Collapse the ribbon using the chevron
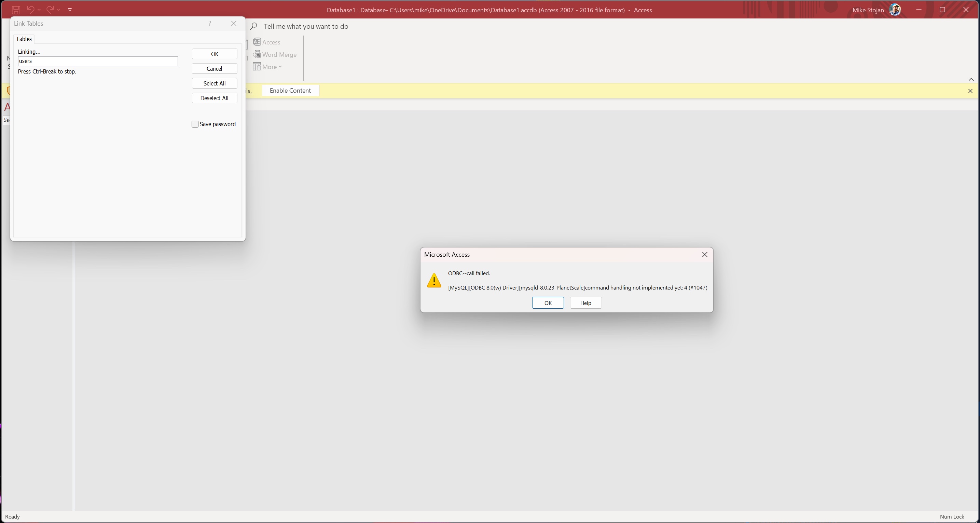This screenshot has height=523, width=980. [971, 80]
